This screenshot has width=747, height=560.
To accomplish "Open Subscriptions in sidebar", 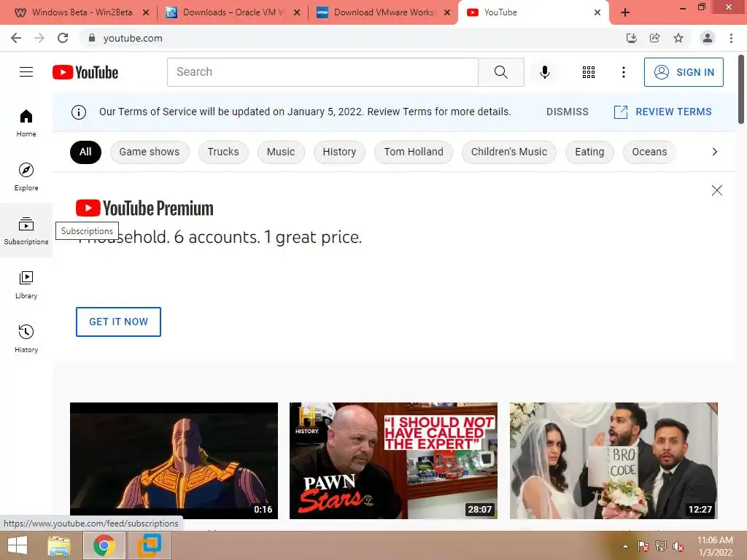I will click(x=26, y=230).
